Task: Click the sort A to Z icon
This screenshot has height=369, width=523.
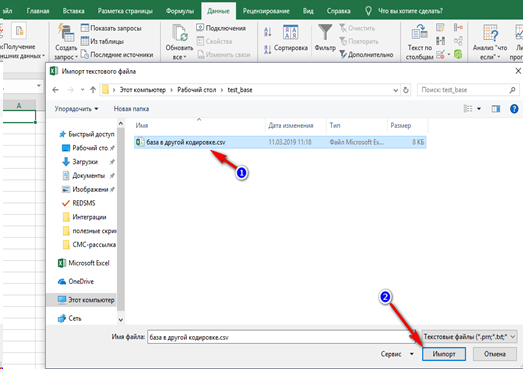Action: pos(268,32)
